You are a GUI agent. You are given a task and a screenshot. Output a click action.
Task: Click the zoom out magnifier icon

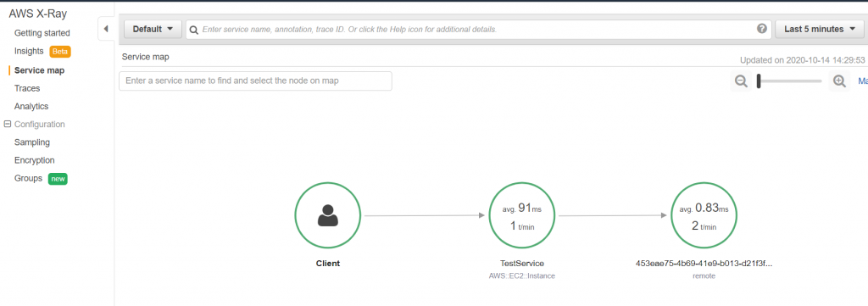pyautogui.click(x=741, y=81)
